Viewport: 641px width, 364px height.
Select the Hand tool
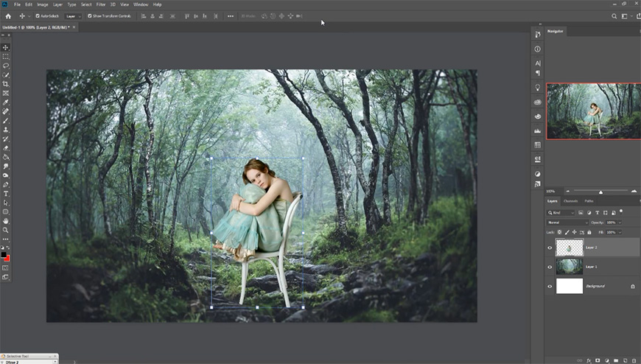click(x=6, y=221)
